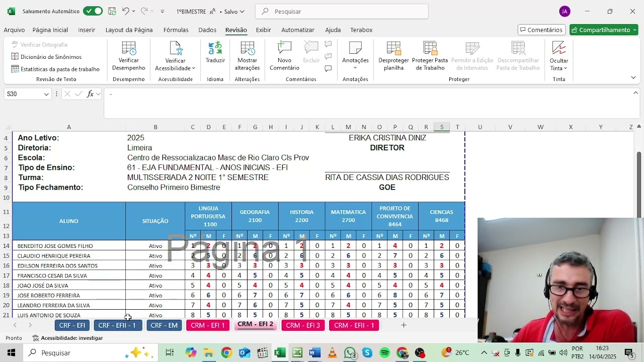
Task: Open the Layout da Página tab
Action: tap(129, 30)
